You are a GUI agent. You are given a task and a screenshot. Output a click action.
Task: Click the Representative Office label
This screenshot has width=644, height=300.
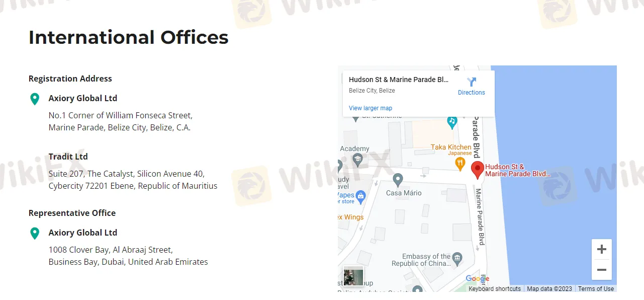[x=72, y=213]
